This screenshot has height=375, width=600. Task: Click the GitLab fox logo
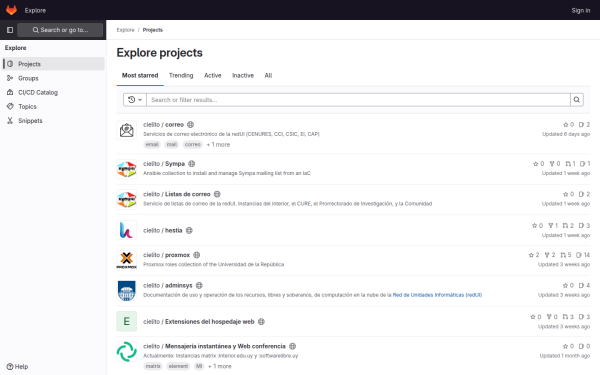pyautogui.click(x=11, y=10)
